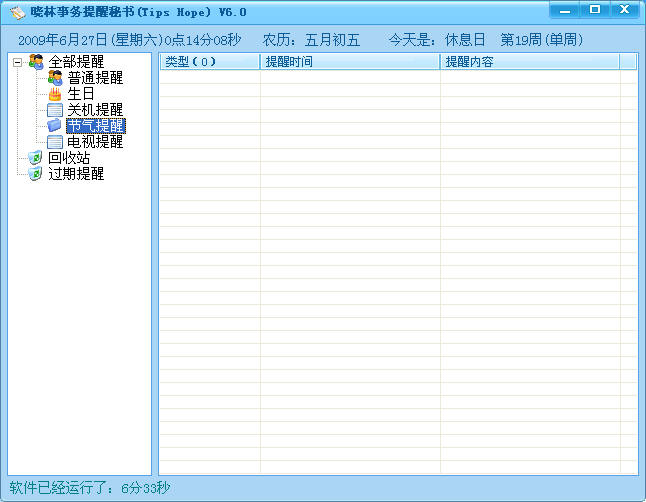Click the 过期提醒 recycle bin icon
This screenshot has height=502, width=646.
35,174
